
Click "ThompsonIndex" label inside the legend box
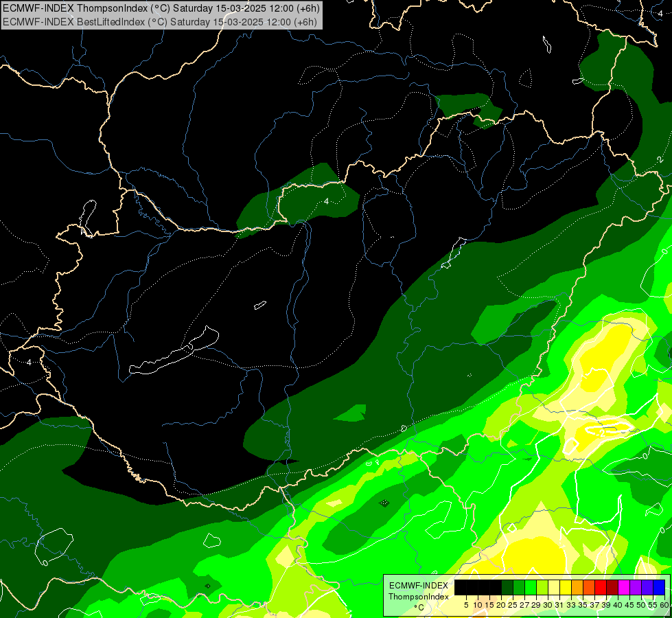coord(418,597)
